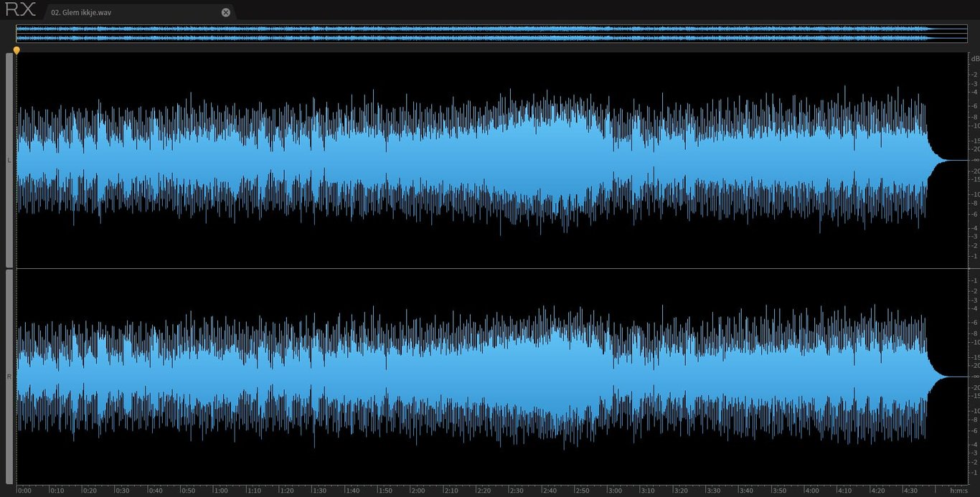Click the 4:30 label on time ruler
Screen dimensions: 980x497
pyautogui.click(x=912, y=491)
